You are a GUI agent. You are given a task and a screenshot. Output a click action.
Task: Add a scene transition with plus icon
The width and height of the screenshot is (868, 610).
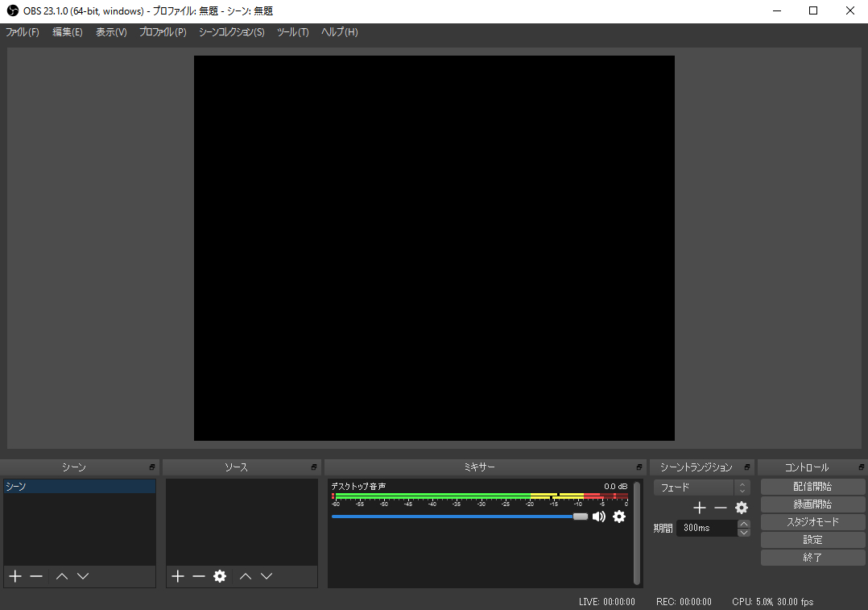pos(700,508)
